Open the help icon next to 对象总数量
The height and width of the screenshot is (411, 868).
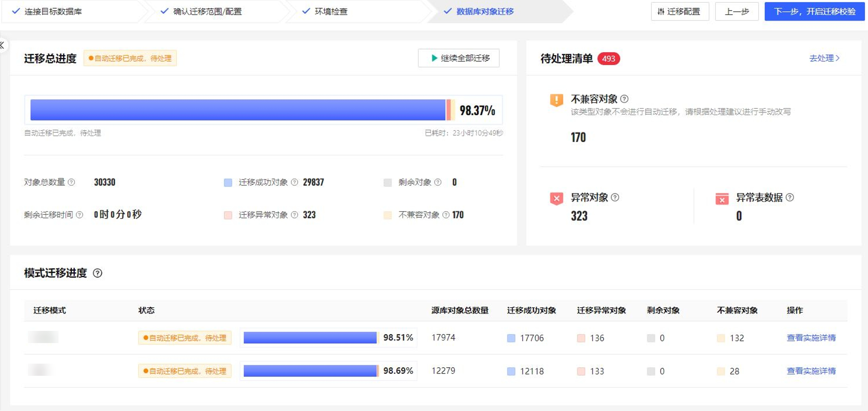pos(72,182)
